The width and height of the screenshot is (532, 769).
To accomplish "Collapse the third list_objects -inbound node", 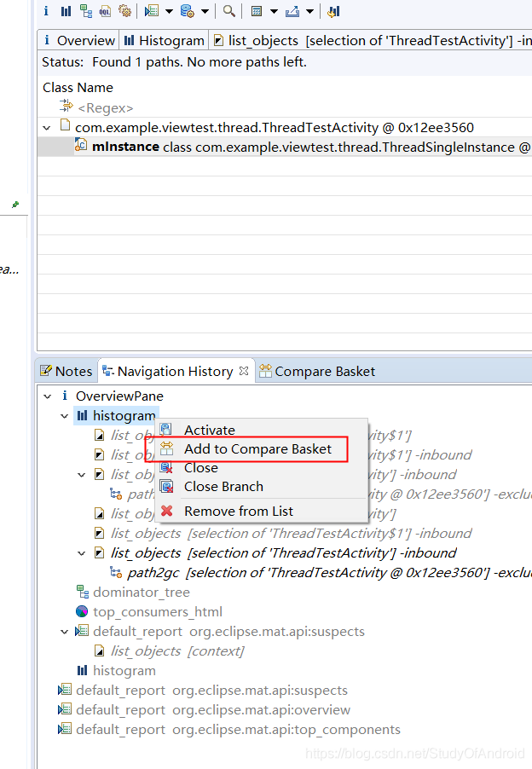I will click(x=81, y=475).
